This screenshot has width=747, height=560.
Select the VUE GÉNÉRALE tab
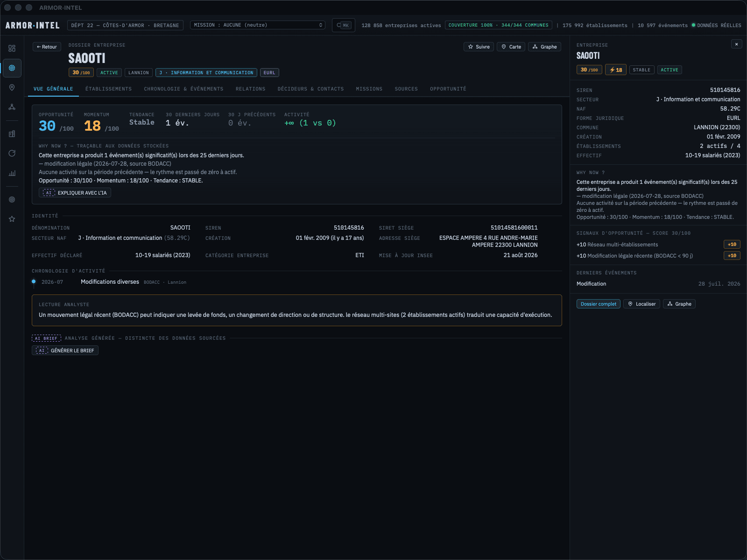tap(53, 89)
